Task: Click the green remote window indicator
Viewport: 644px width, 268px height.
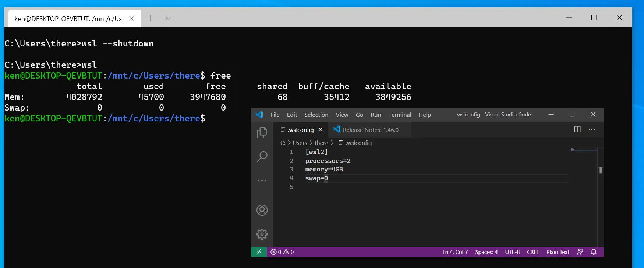Action: [x=259, y=252]
